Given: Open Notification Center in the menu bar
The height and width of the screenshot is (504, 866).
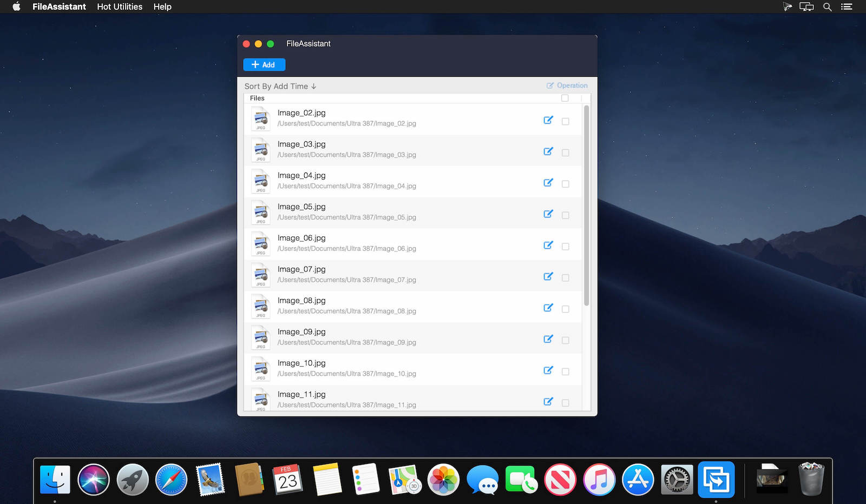Looking at the screenshot, I should 847,7.
